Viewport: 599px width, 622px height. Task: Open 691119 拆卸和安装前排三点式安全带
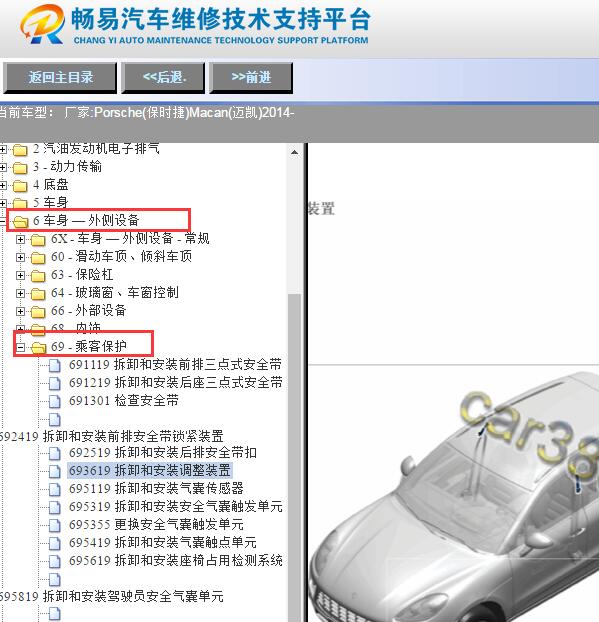click(x=175, y=364)
